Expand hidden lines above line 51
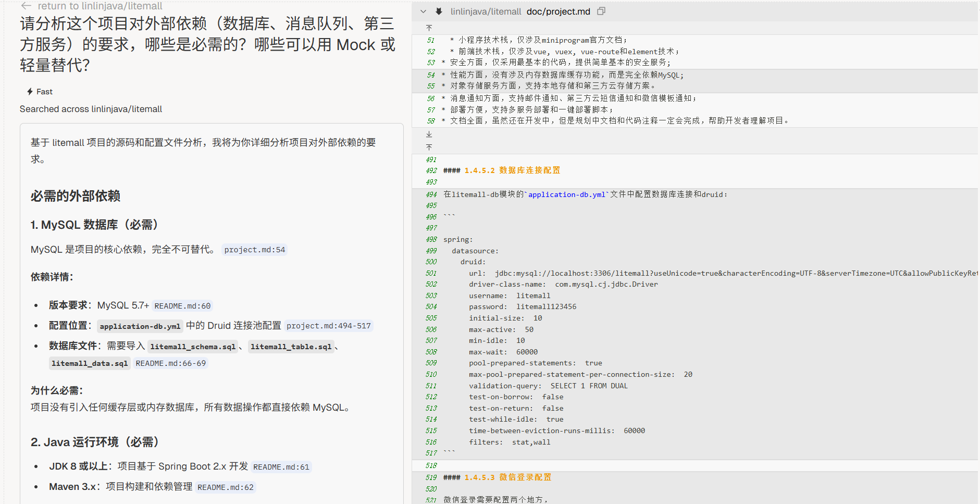This screenshot has height=504, width=980. tap(429, 28)
